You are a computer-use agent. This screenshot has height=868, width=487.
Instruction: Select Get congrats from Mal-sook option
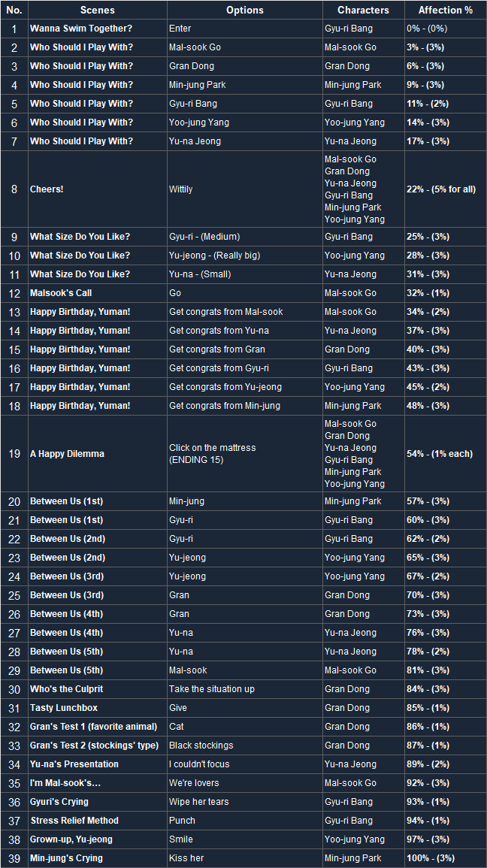[226, 312]
